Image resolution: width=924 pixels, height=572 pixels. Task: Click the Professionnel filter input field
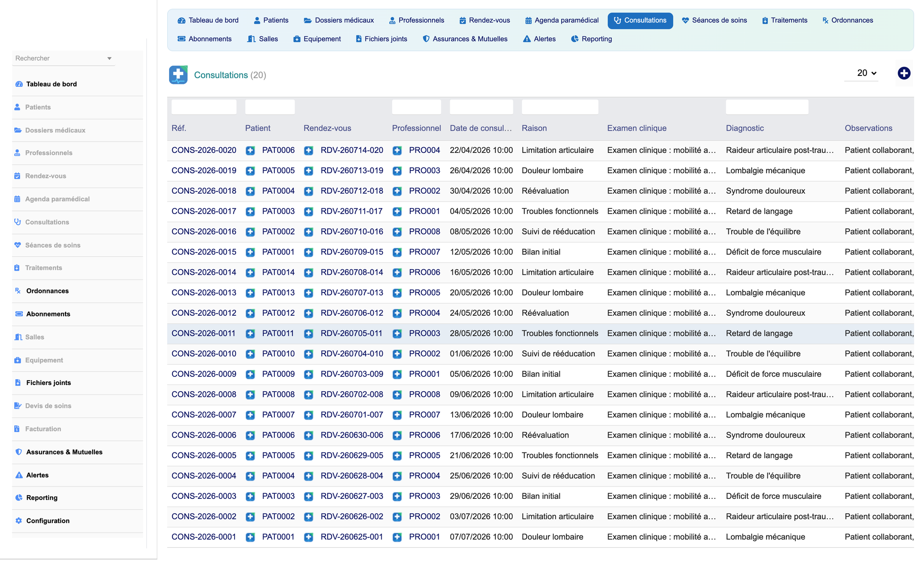tap(416, 107)
